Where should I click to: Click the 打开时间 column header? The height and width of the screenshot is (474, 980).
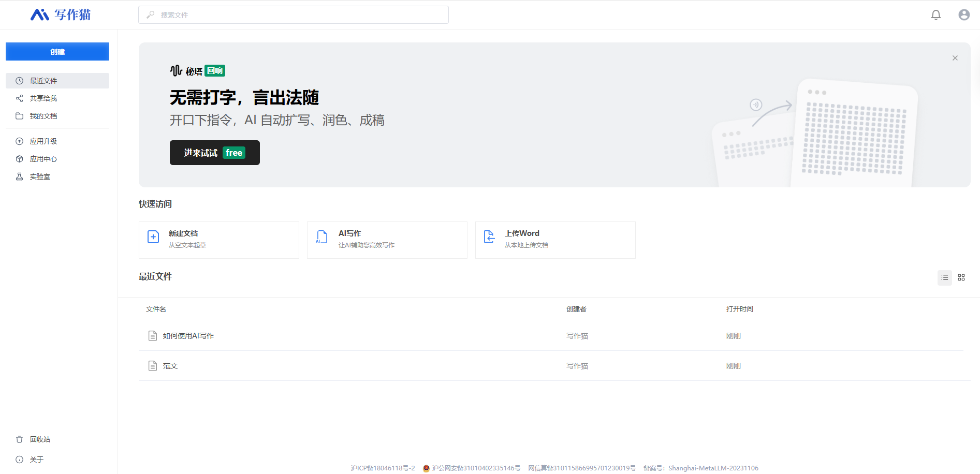point(740,309)
